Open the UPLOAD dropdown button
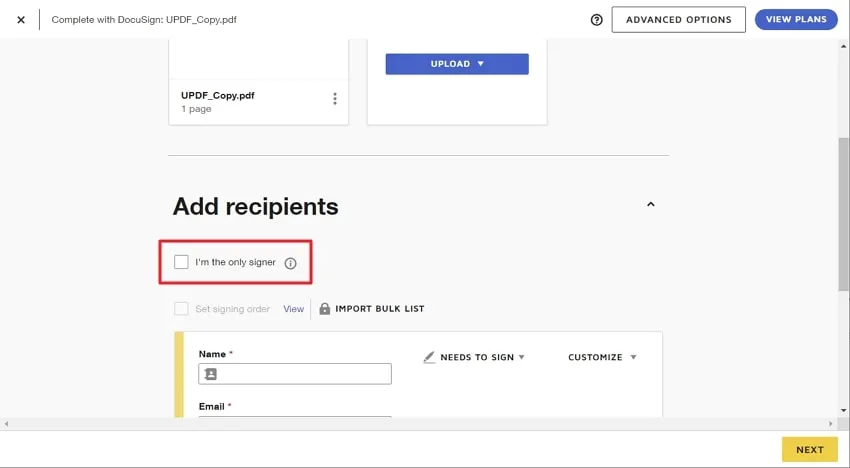 point(457,64)
